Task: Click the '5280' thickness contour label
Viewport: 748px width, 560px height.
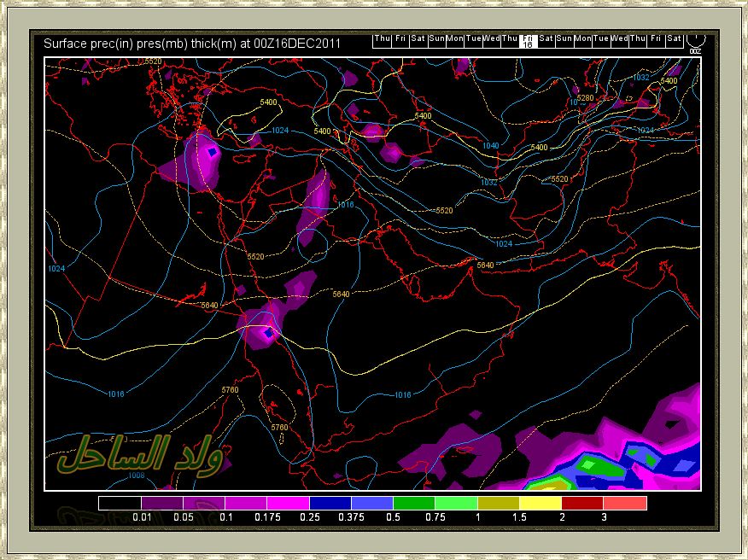Action: click(585, 98)
